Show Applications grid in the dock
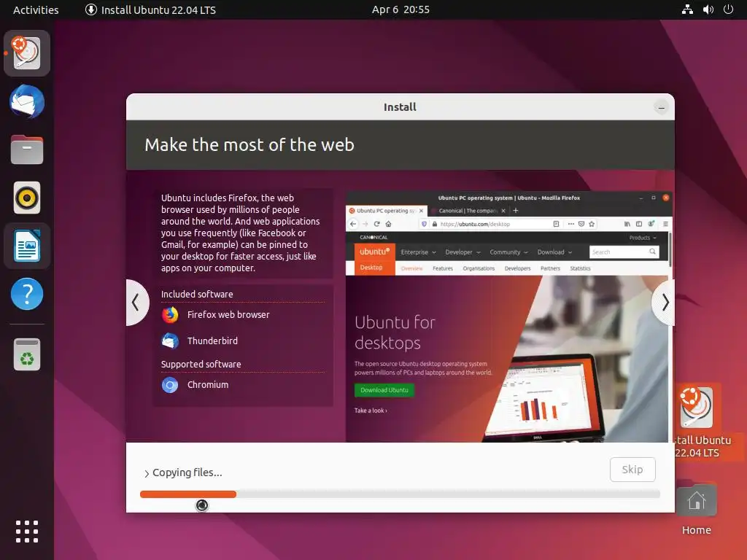The width and height of the screenshot is (747, 560). (27, 532)
